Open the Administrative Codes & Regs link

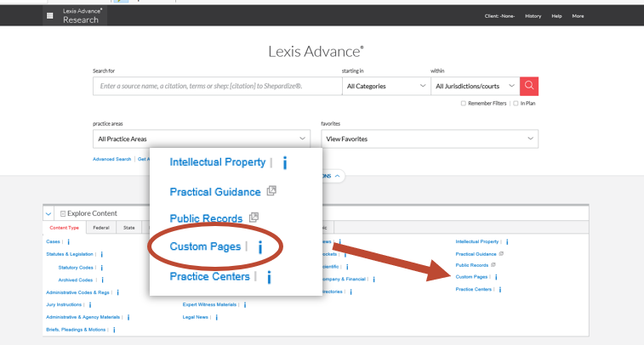click(x=77, y=292)
